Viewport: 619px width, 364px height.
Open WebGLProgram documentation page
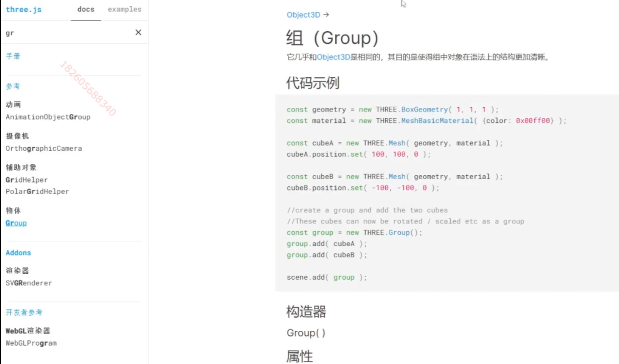coord(31,343)
